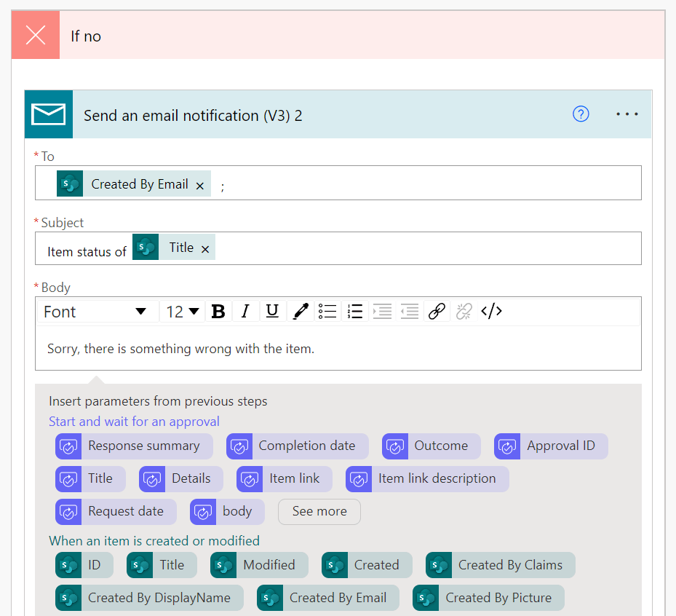Click the envelope icon of the email action

click(x=49, y=114)
